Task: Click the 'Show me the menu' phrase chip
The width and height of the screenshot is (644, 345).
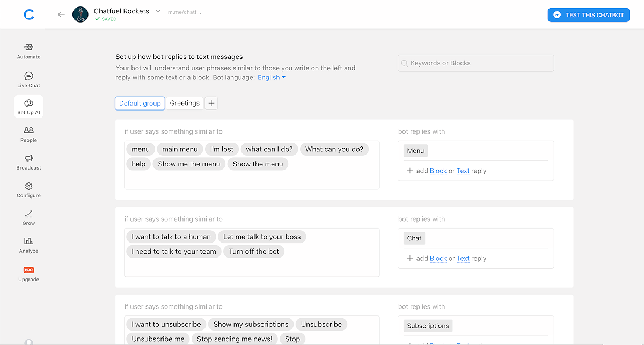Action: click(x=189, y=164)
